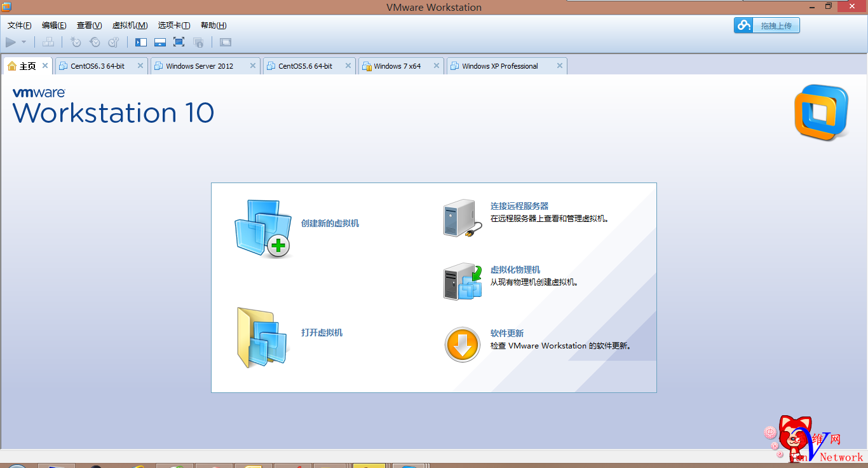This screenshot has width=868, height=468.
Task: Open the 虚拟机(M) menu
Action: pos(130,25)
